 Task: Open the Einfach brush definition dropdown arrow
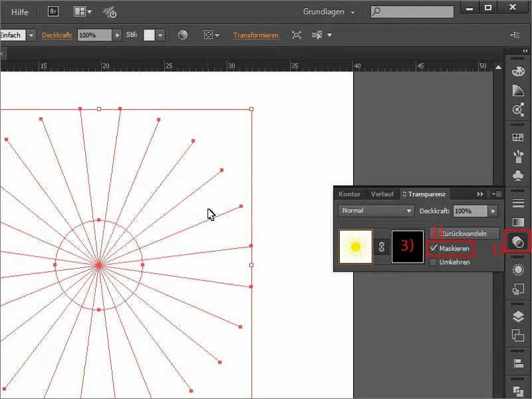[31, 35]
